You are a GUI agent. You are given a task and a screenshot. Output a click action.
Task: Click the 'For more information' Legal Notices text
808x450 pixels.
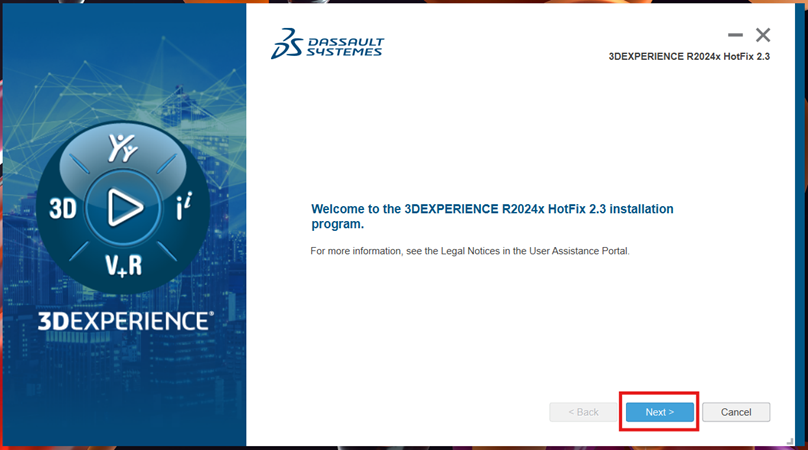(470, 251)
